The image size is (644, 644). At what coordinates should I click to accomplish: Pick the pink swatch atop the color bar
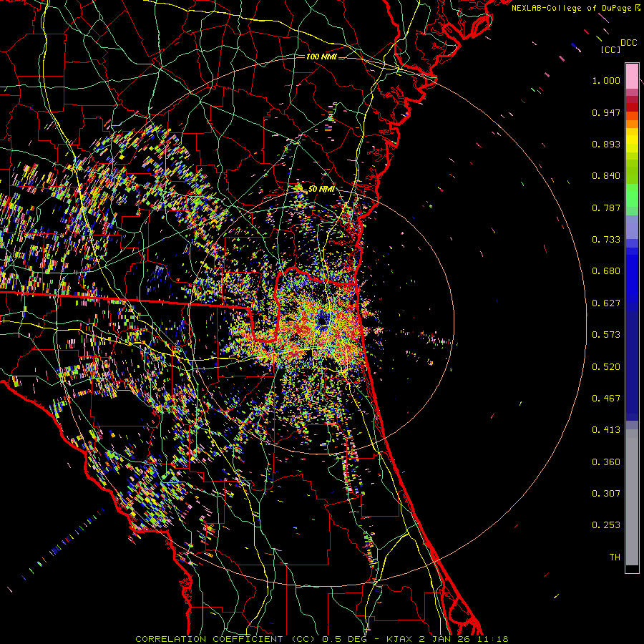(x=632, y=76)
